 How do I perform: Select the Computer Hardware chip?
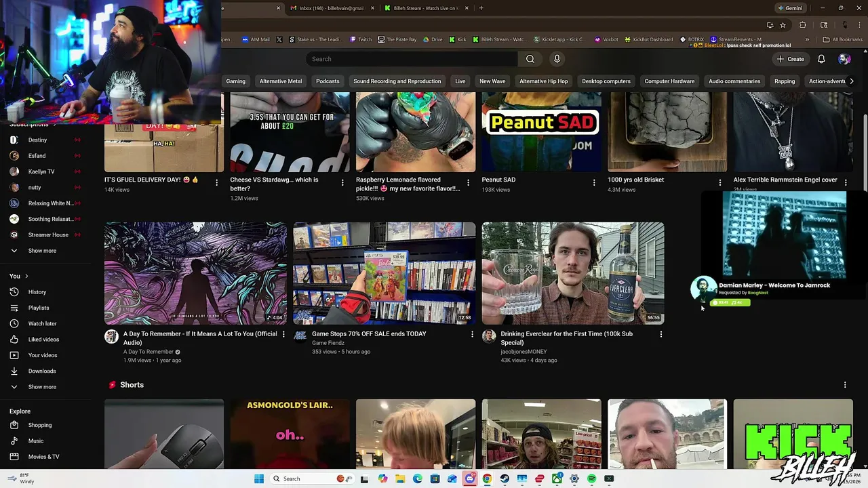(669, 81)
